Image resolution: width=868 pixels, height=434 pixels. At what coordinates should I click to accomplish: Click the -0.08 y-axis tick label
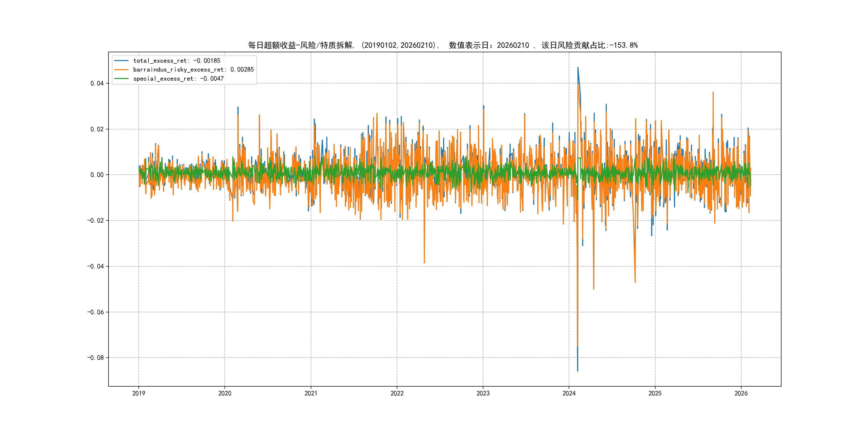pyautogui.click(x=95, y=358)
